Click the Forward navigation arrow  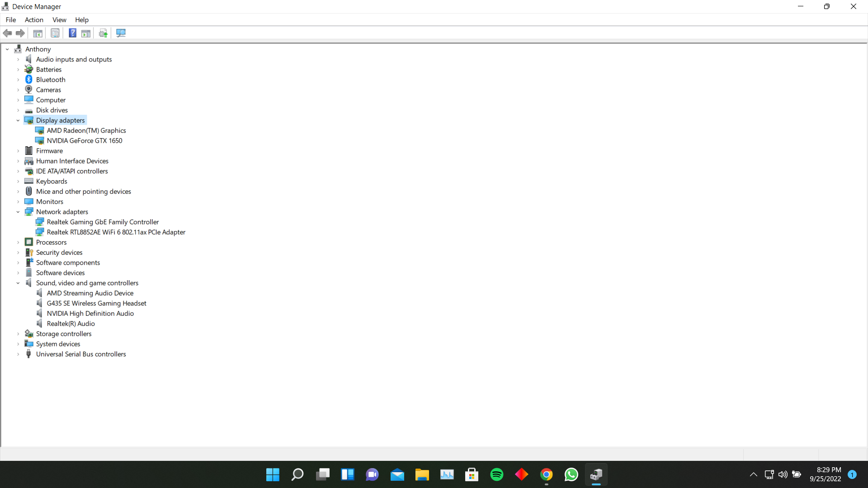20,33
